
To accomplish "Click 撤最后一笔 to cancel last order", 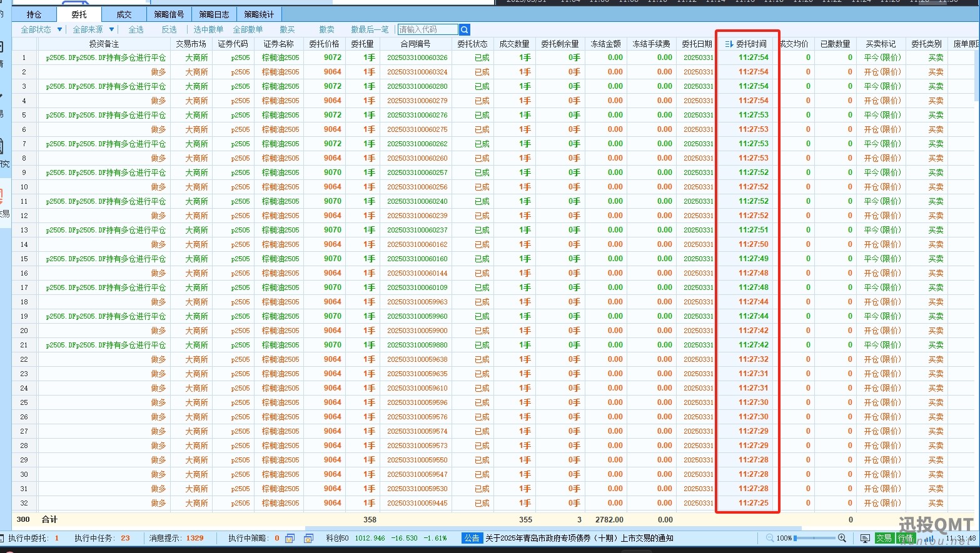I will pyautogui.click(x=370, y=29).
